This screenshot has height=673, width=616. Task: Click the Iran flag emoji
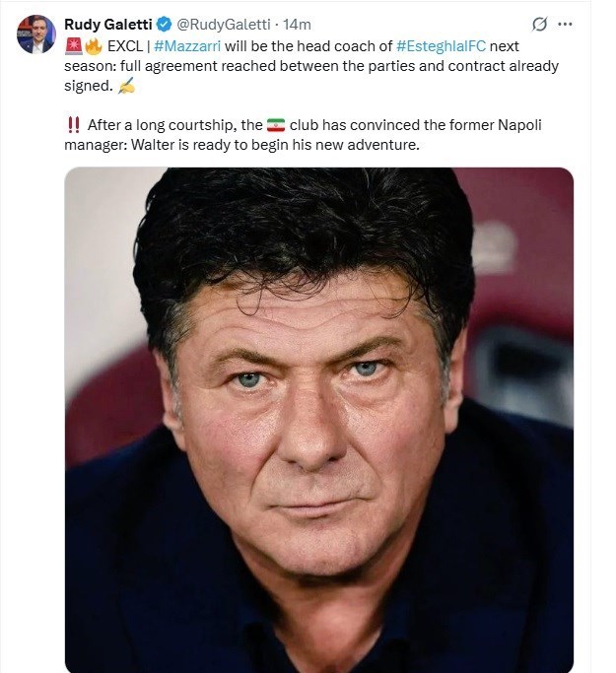click(x=276, y=125)
